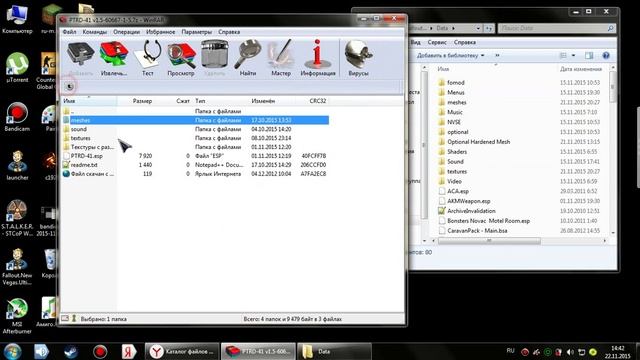Viewport: 640px width, 360px height.
Task: Click the Delete (Удалить) trash can icon
Action: tap(214, 58)
